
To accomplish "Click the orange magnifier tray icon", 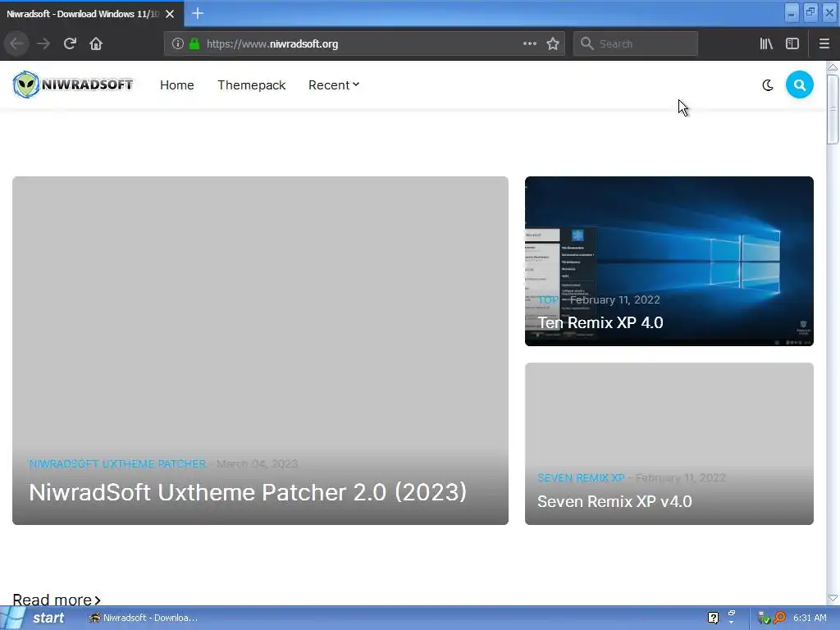I will [x=779, y=618].
